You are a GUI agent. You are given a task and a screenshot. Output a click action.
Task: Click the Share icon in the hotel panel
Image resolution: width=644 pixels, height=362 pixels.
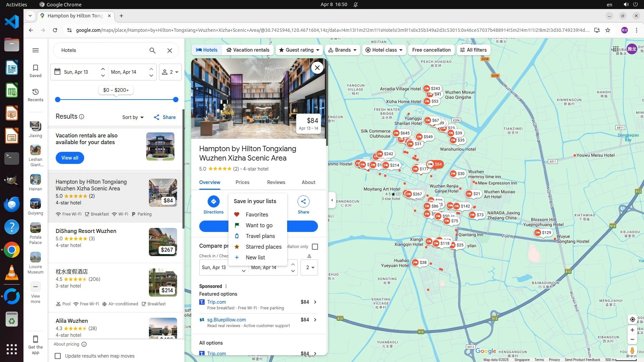tap(303, 201)
